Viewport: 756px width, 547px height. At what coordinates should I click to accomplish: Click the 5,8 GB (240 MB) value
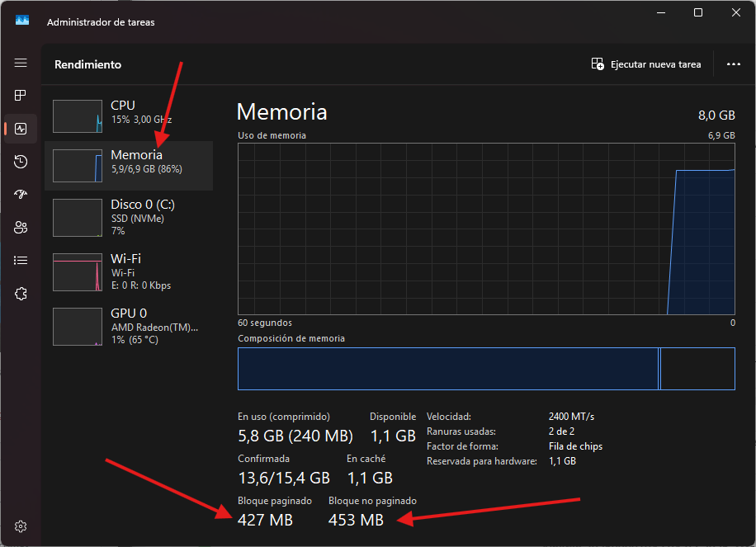point(295,436)
